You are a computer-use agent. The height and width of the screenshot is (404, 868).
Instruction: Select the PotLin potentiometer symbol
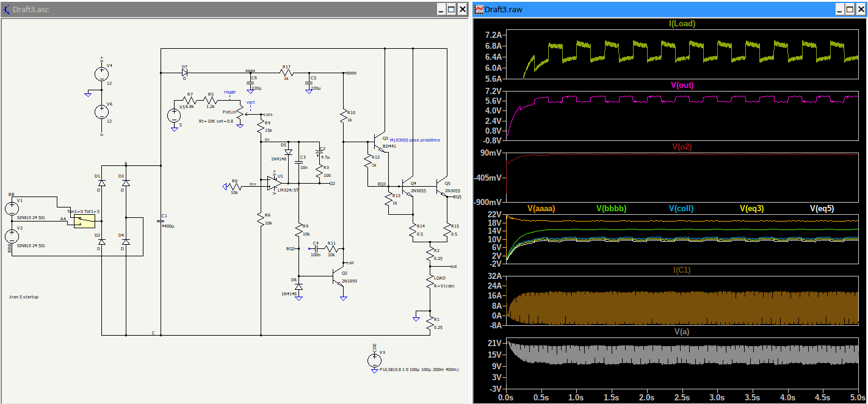tap(240, 113)
